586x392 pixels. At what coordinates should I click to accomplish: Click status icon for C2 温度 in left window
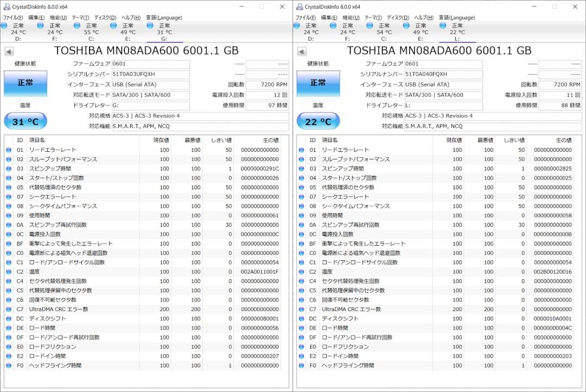[x=9, y=272]
